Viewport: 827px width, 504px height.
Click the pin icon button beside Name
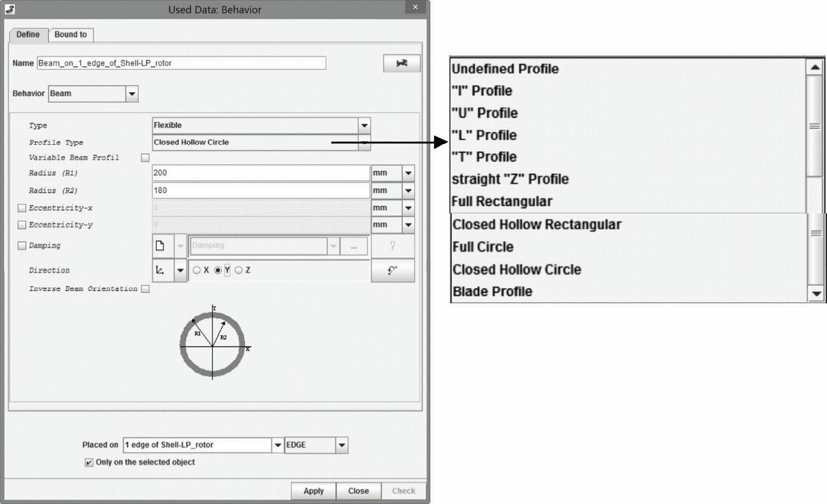click(401, 64)
